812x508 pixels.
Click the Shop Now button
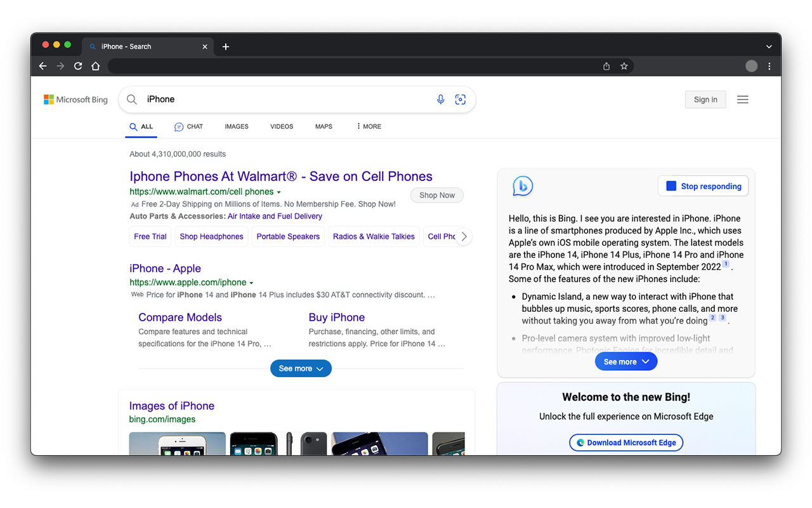click(x=436, y=195)
